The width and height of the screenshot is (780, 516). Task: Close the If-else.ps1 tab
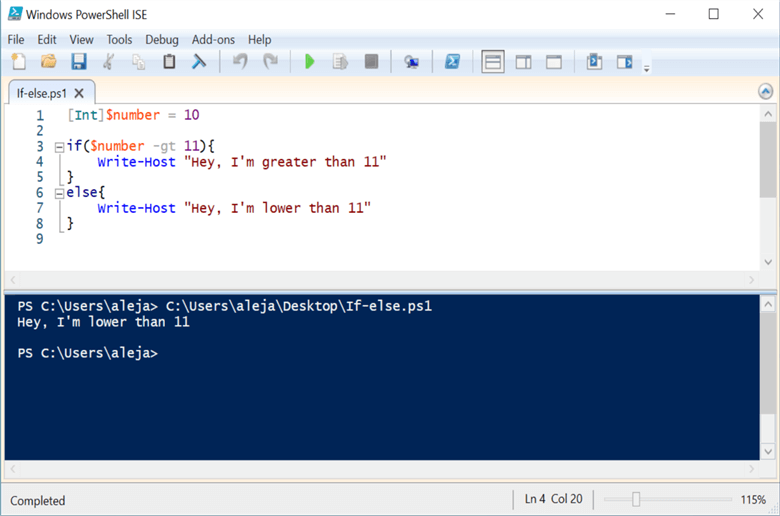pos(79,93)
